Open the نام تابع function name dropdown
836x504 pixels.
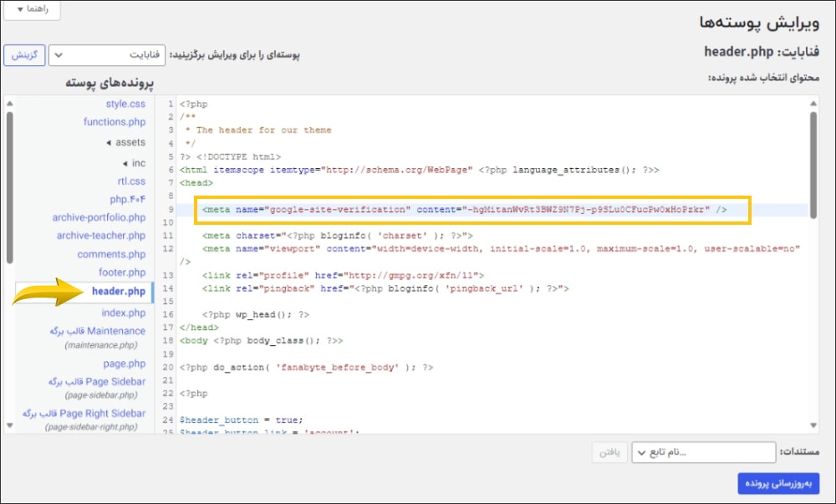[703, 452]
